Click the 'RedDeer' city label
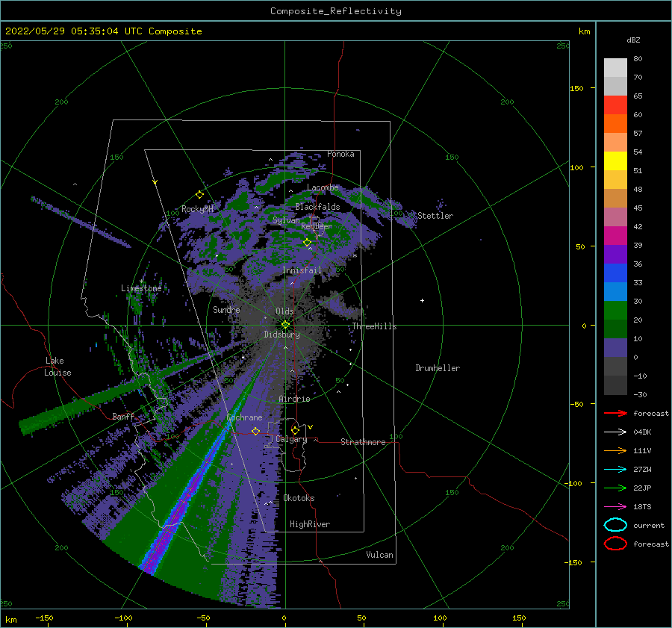Image resolution: width=672 pixels, height=628 pixels. point(317,226)
